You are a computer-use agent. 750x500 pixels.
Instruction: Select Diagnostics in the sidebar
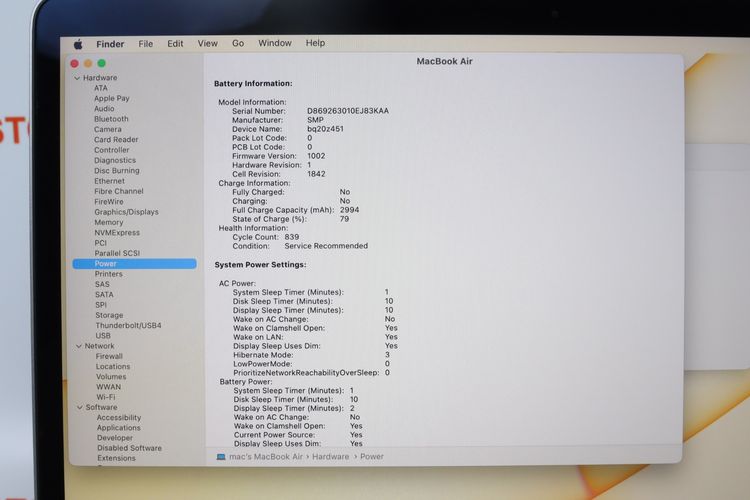click(115, 160)
